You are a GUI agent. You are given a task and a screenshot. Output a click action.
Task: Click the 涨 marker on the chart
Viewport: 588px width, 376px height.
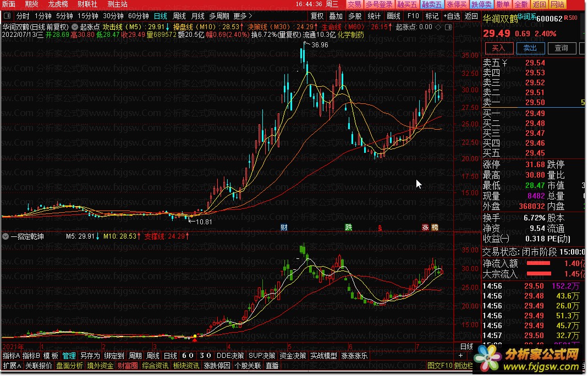tap(425, 227)
